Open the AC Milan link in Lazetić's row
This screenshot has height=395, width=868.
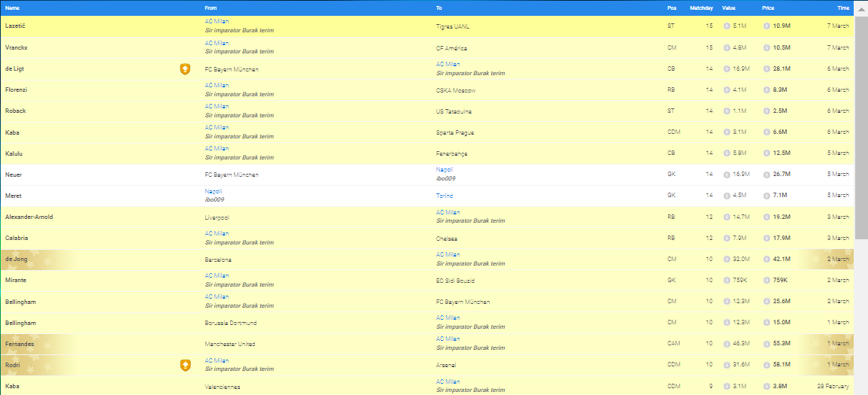217,22
